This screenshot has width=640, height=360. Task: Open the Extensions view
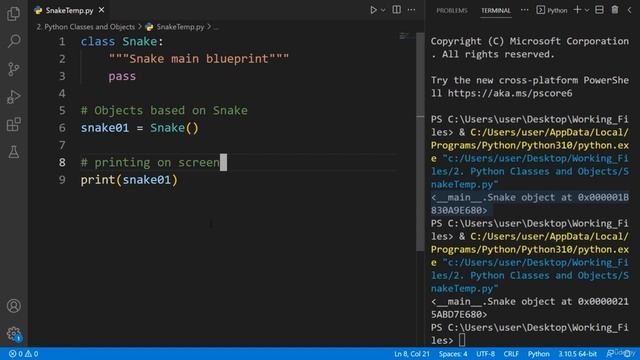pyautogui.click(x=13, y=124)
